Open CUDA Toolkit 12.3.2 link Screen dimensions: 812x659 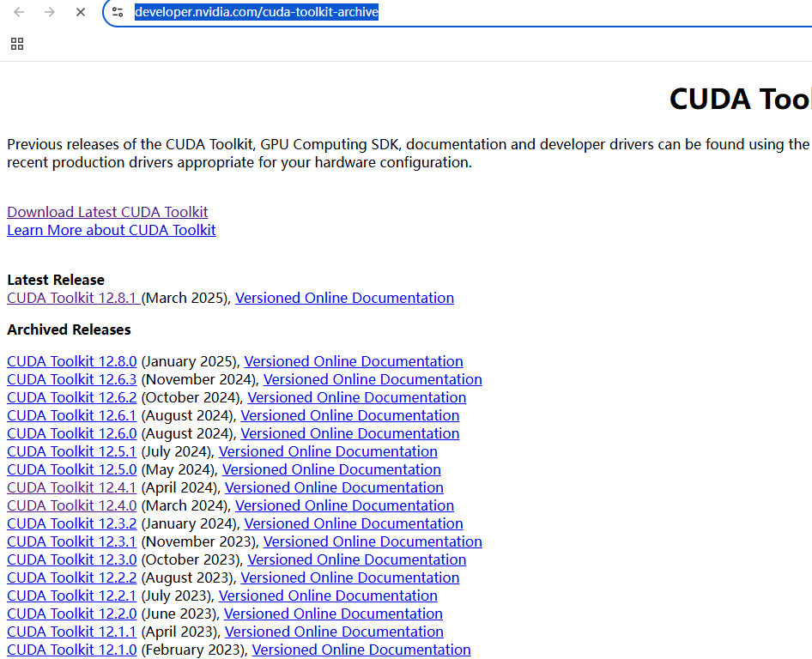click(x=72, y=524)
